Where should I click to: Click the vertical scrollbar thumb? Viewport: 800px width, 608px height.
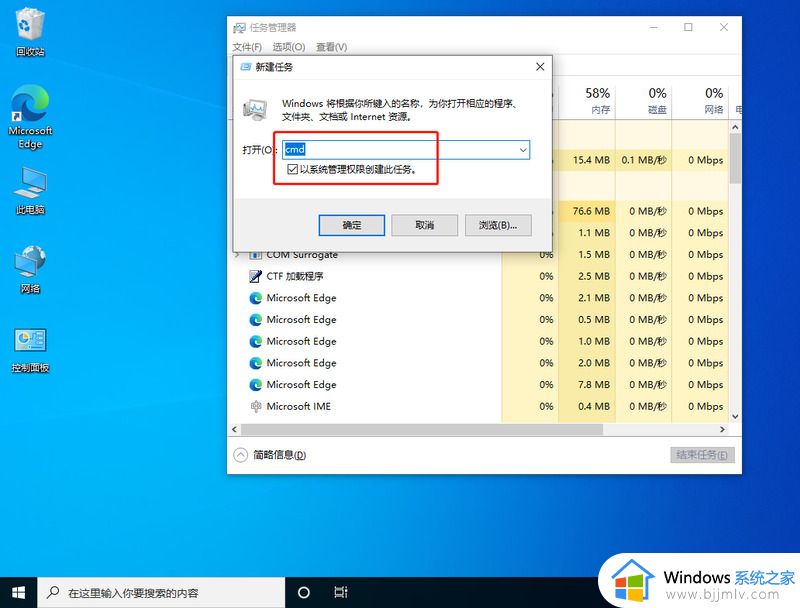[735, 158]
